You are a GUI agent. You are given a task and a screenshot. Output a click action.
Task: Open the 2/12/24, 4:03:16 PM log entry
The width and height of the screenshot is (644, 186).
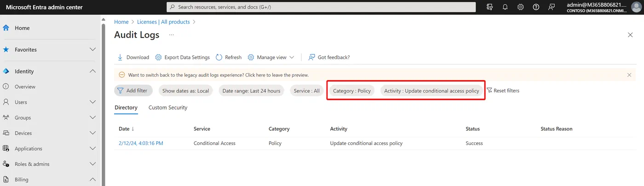tap(141, 143)
